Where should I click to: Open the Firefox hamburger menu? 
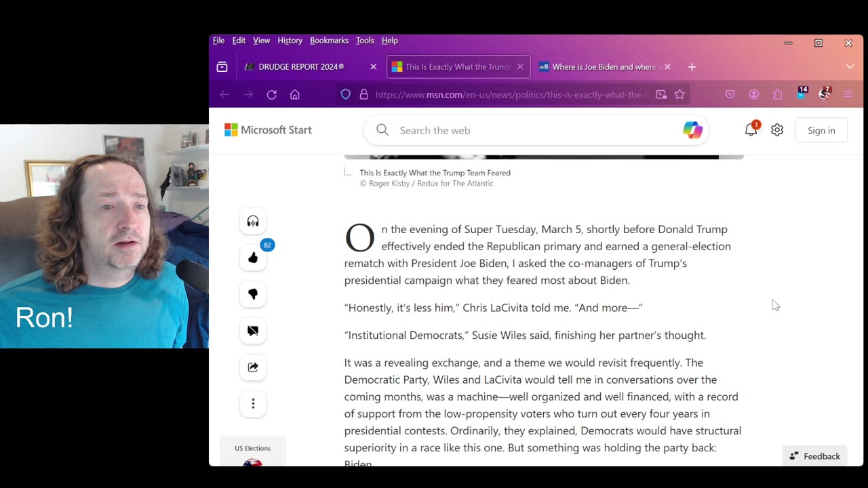click(848, 95)
